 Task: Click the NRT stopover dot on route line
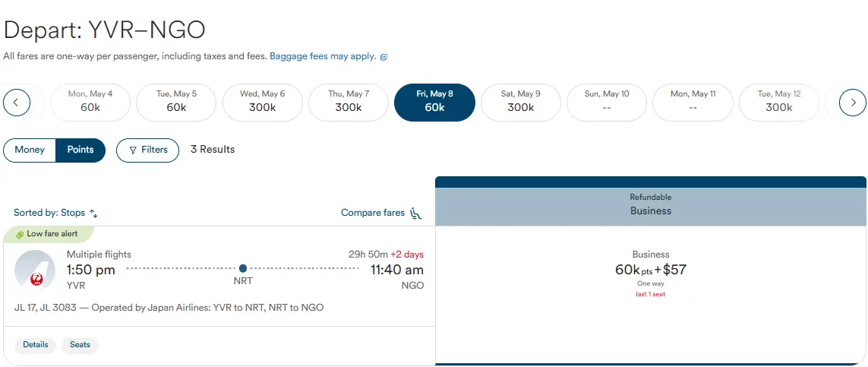pyautogui.click(x=243, y=268)
